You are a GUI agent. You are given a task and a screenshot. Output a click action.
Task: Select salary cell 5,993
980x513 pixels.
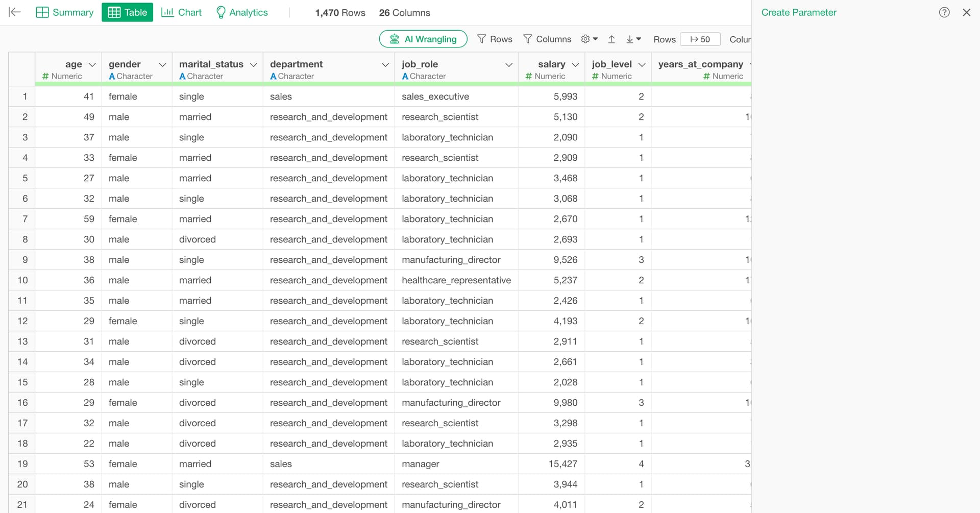pyautogui.click(x=551, y=96)
